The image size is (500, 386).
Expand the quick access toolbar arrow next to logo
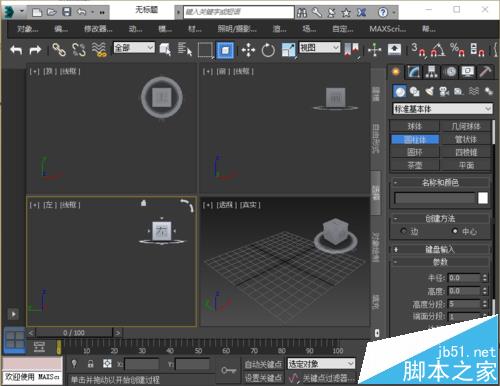pyautogui.click(x=22, y=11)
